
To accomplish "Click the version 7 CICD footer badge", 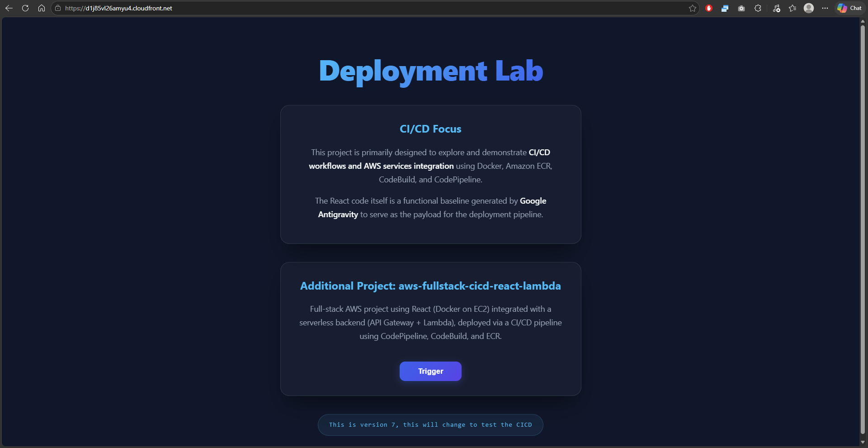I will click(430, 425).
